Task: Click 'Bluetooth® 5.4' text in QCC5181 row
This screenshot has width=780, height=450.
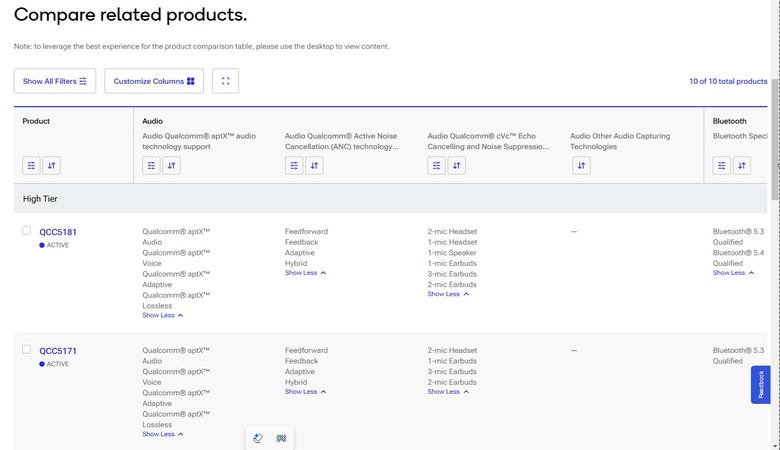Action: [738, 253]
